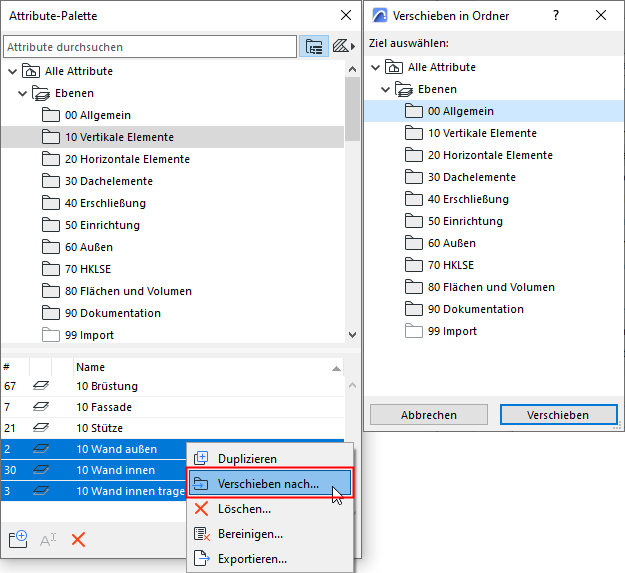Select 30 Dachelemente target in dialog

[493, 177]
